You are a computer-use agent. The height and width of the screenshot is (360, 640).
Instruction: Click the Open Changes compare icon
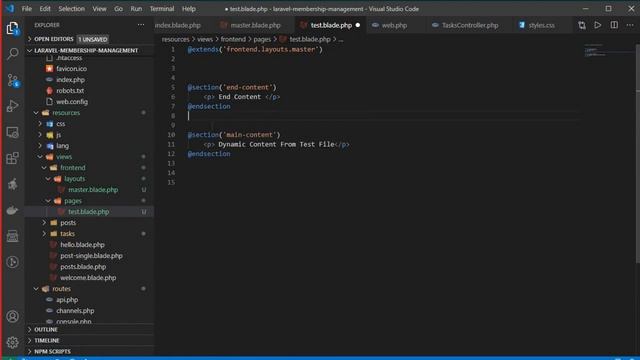tap(582, 25)
